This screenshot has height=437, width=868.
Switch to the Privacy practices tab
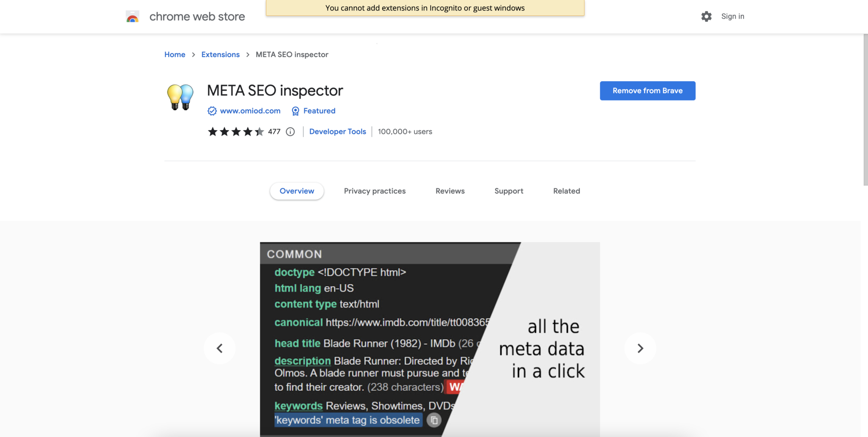375,191
